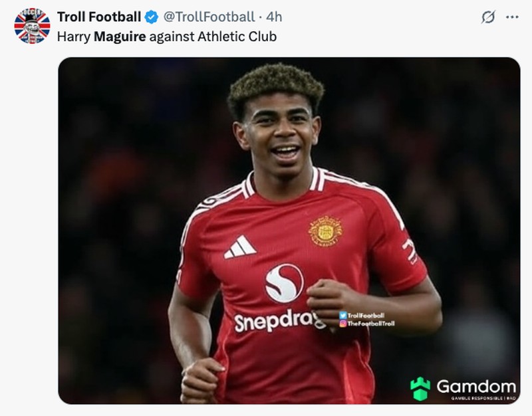Click the 4h post timestamp
The height and width of the screenshot is (416, 532).
coord(275,17)
